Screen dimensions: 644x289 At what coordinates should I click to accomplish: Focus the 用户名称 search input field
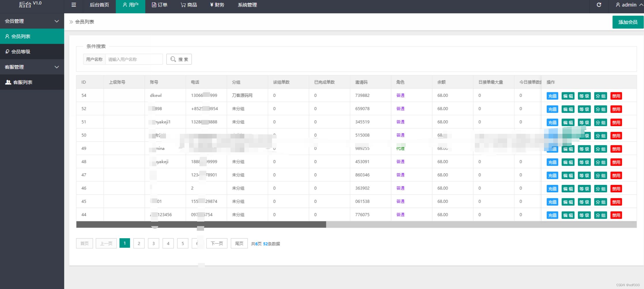tap(134, 59)
